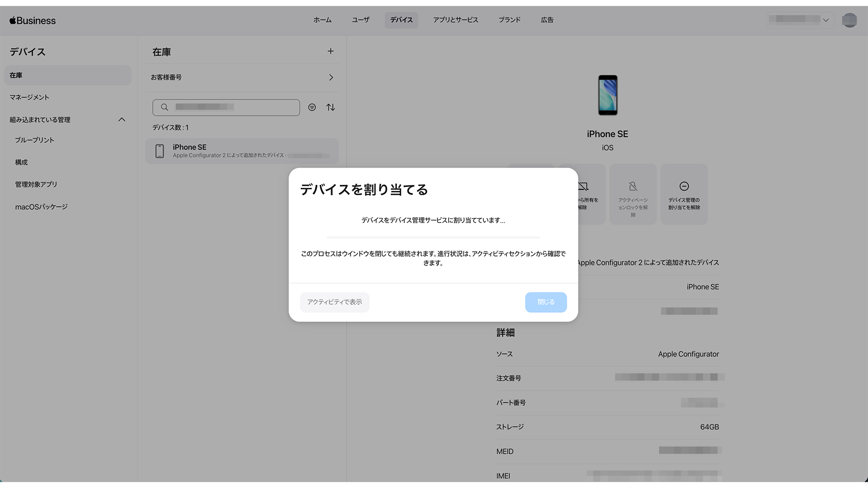Click the デバイス管理の割り当てを解除 icon button
This screenshot has width=868, height=488.
(683, 194)
